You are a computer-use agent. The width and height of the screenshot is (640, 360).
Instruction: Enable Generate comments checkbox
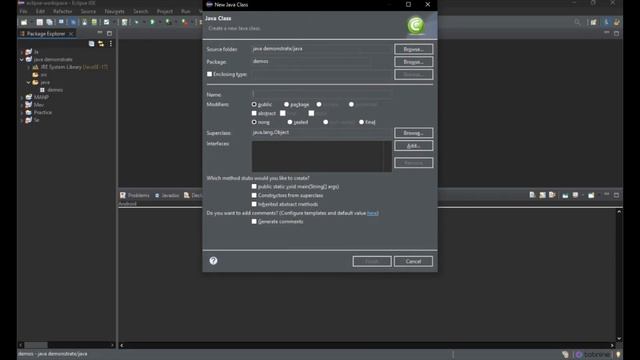click(254, 221)
